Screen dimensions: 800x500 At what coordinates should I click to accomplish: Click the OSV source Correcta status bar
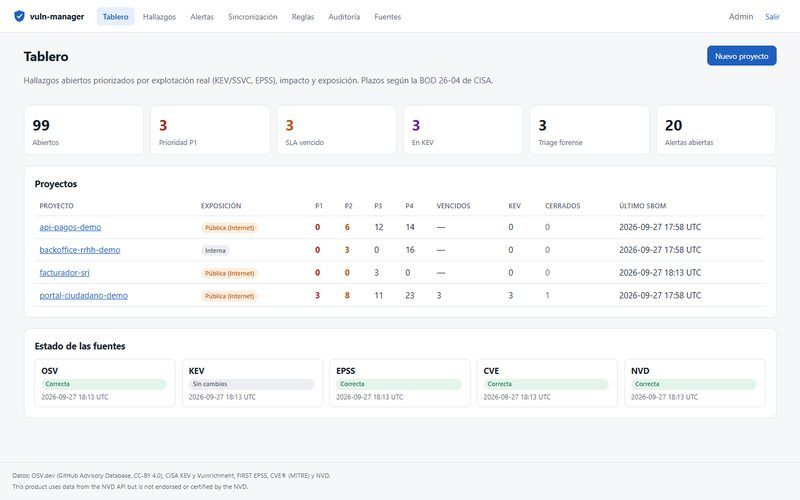tap(104, 384)
